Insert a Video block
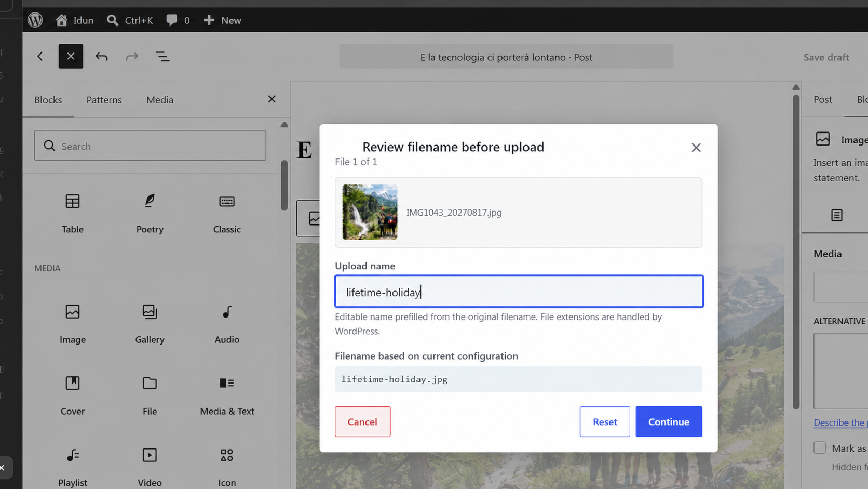Viewport: 868px width, 489px height. (x=150, y=468)
